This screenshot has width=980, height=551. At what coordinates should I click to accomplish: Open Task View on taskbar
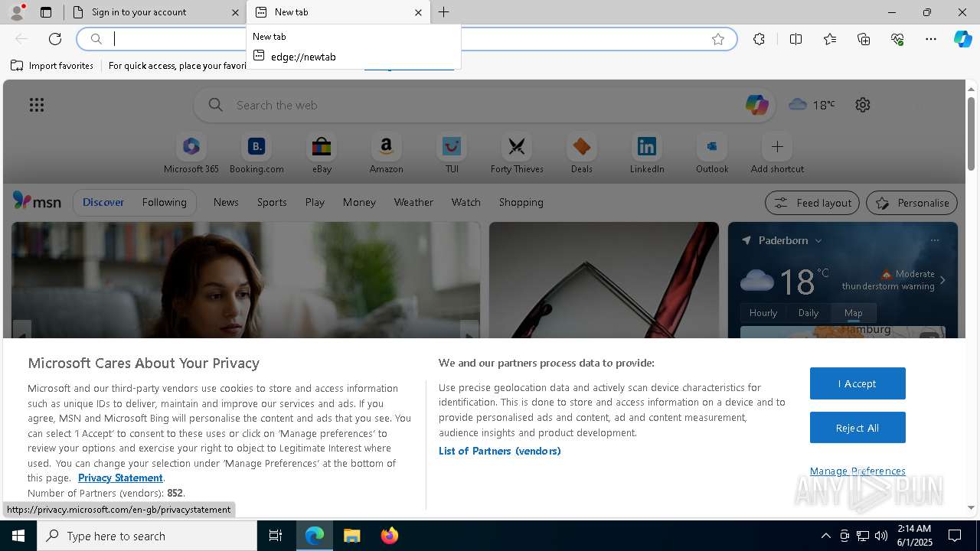pyautogui.click(x=276, y=536)
